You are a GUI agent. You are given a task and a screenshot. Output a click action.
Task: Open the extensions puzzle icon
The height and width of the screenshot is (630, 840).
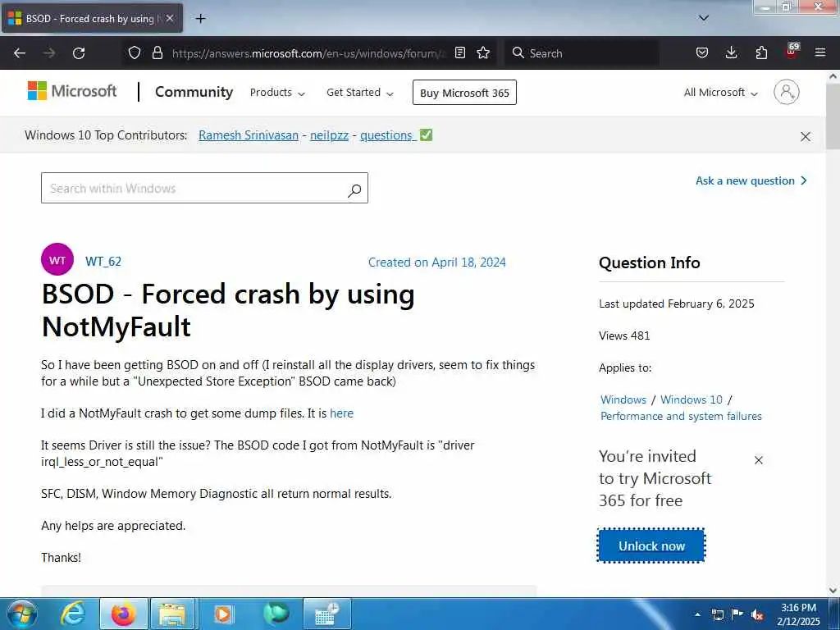pyautogui.click(x=761, y=53)
